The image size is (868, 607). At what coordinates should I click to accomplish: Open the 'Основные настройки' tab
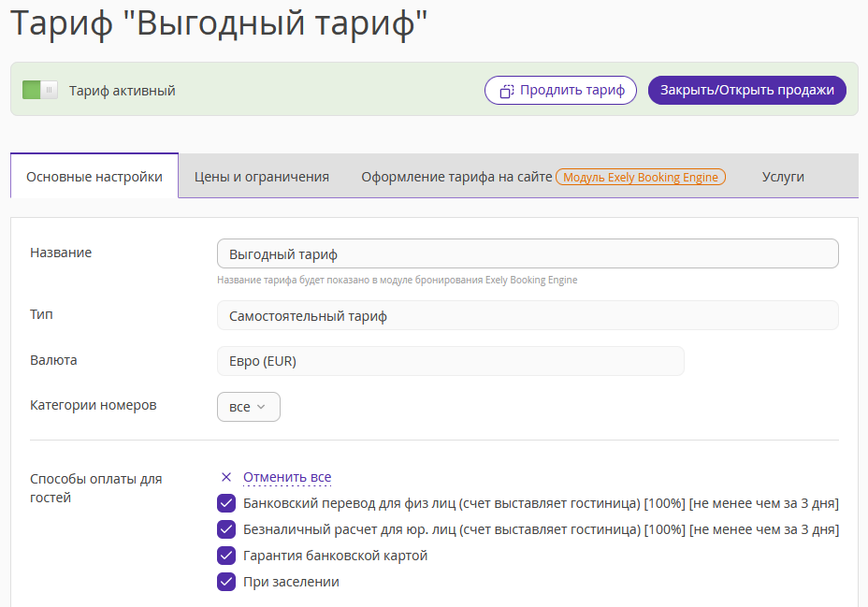94,177
